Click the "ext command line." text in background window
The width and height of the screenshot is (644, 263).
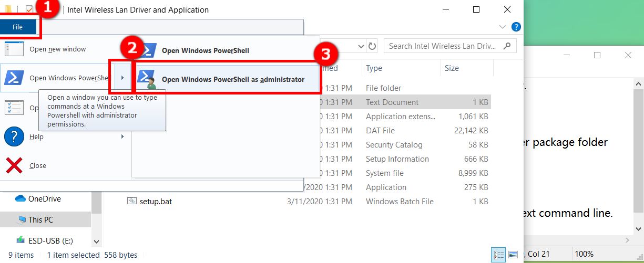(x=569, y=214)
